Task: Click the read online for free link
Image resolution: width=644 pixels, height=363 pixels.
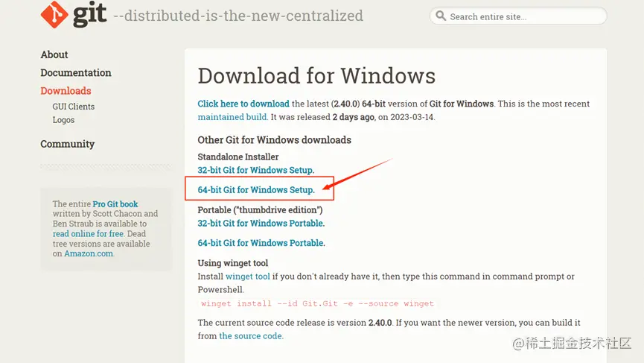Action: pos(88,233)
